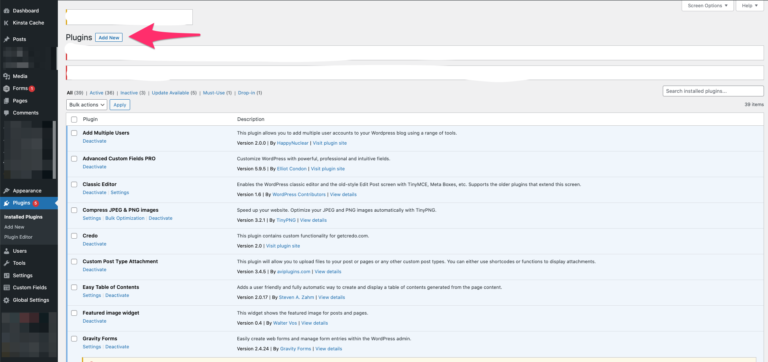Deactivate the Classic Editor plugin
The width and height of the screenshot is (768, 362).
[x=95, y=193]
